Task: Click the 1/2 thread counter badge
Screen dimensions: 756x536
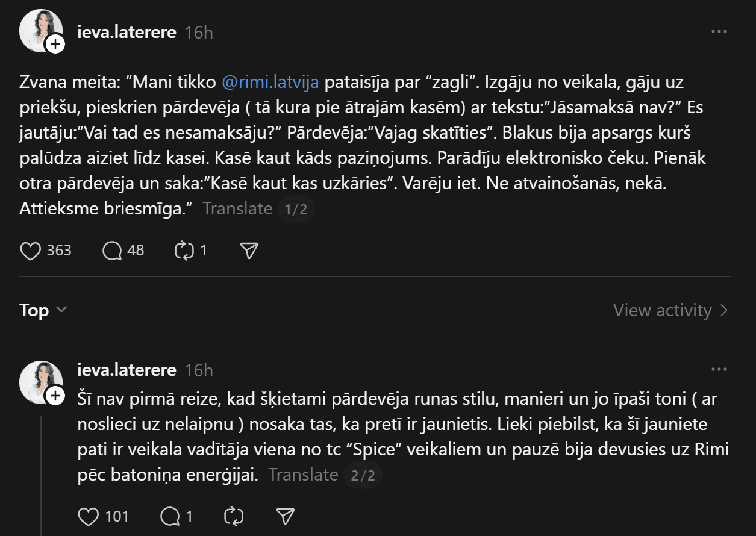Action: (296, 209)
